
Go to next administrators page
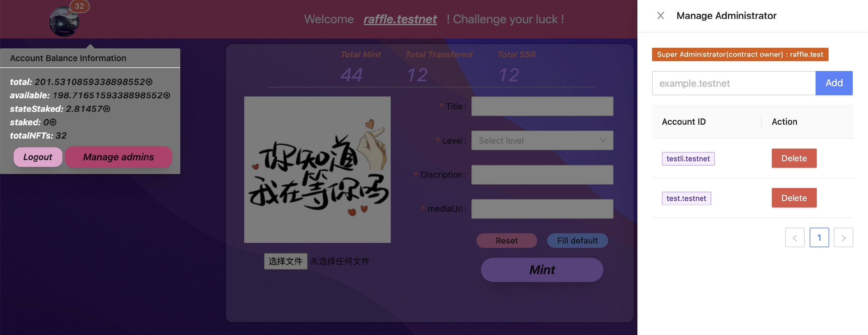(843, 238)
